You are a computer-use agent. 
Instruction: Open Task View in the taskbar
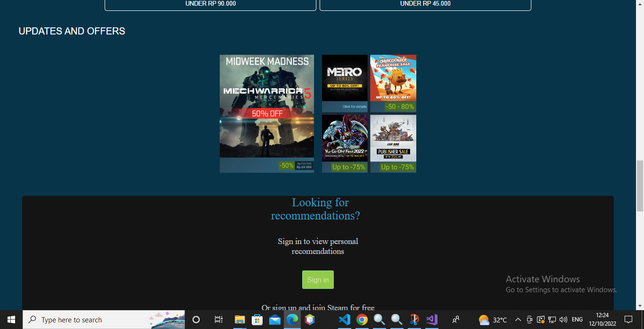[x=218, y=320]
